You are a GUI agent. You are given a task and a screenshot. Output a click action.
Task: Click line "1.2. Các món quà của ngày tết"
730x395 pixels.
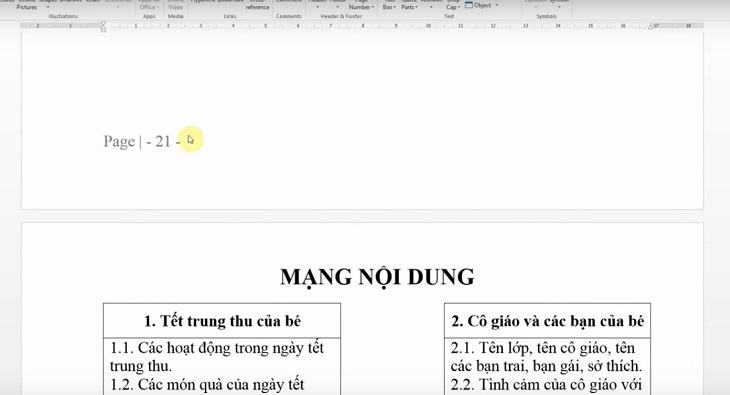207,385
